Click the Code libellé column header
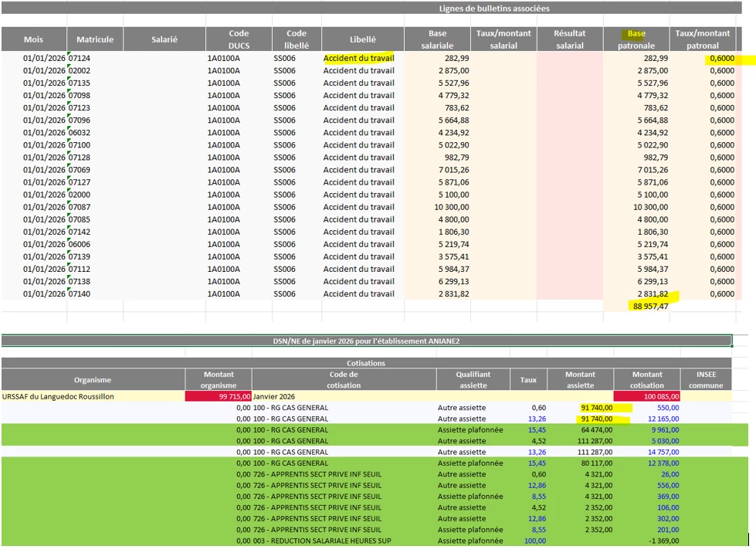 [297, 39]
